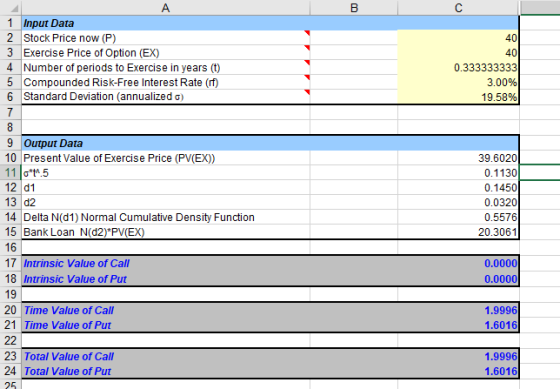Select the 39.6020 value cell
The height and width of the screenshot is (389, 560).
[x=458, y=158]
